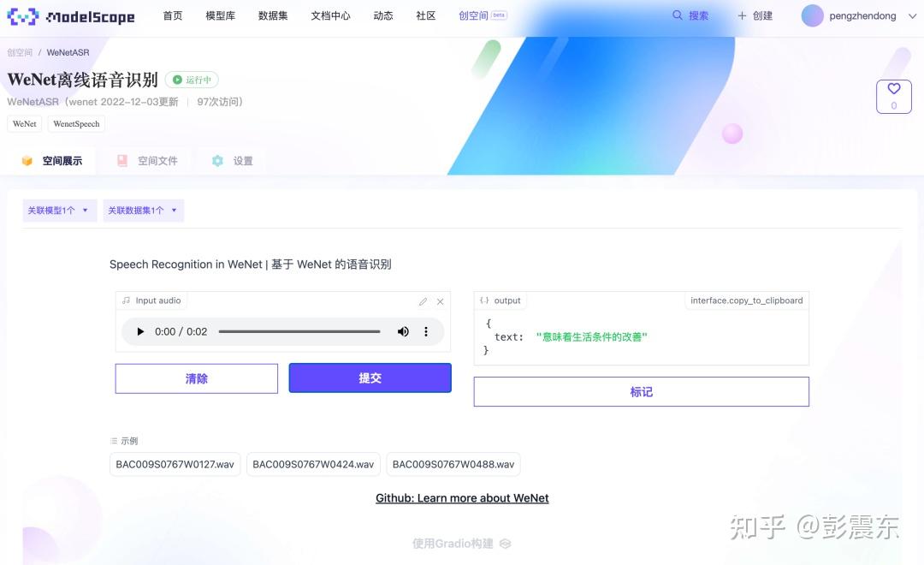Image resolution: width=924 pixels, height=565 pixels.
Task: Select example BAC009S0767W0127.wav
Action: [x=175, y=464]
